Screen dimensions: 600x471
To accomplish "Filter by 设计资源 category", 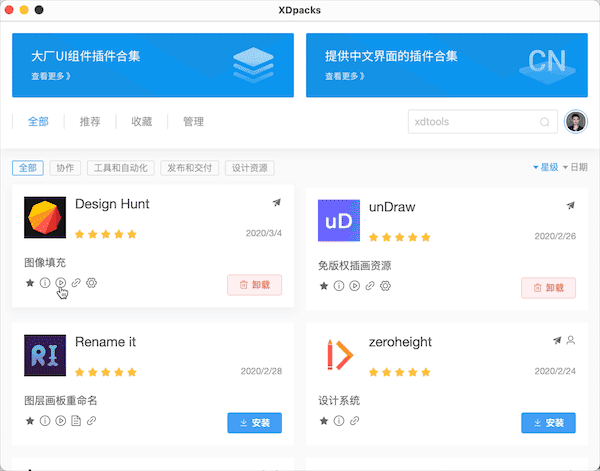I will 249,168.
